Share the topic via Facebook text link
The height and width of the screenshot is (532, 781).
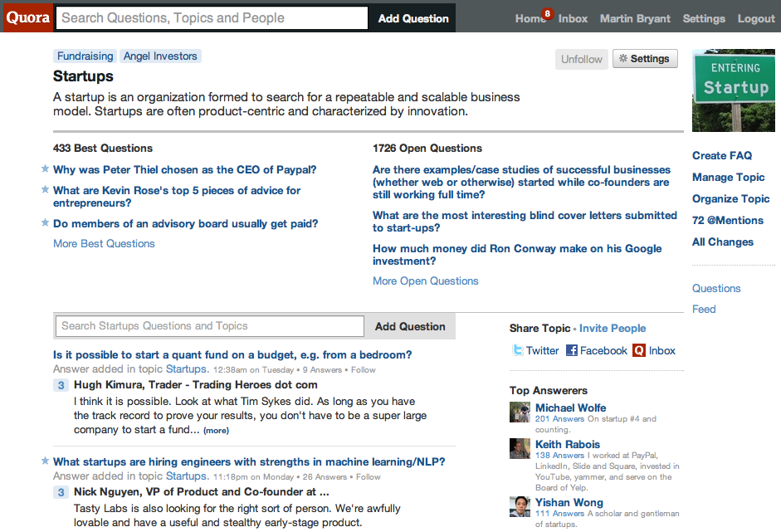(x=603, y=351)
